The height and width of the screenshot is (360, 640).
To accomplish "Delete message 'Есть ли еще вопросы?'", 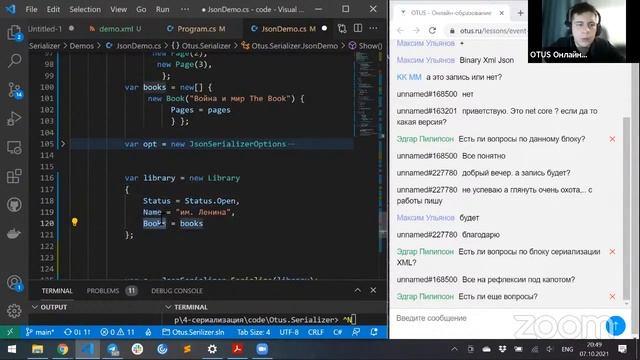I will point(612,297).
